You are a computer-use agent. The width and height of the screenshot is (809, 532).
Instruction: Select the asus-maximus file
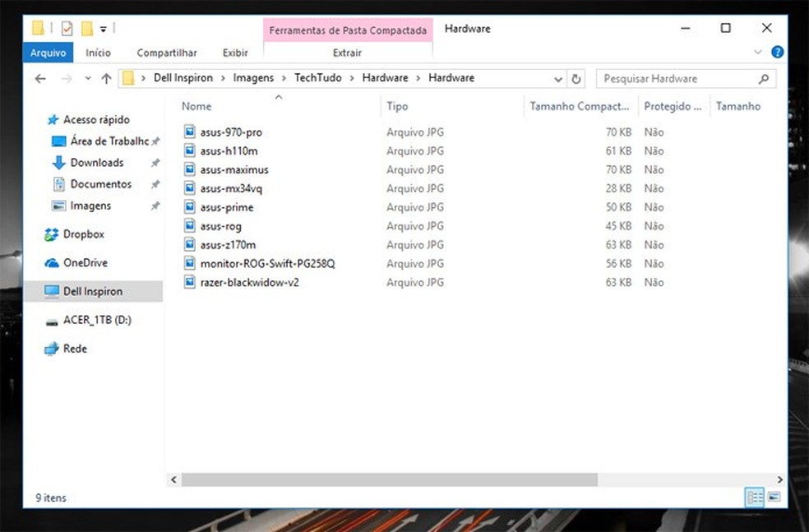[x=234, y=169]
